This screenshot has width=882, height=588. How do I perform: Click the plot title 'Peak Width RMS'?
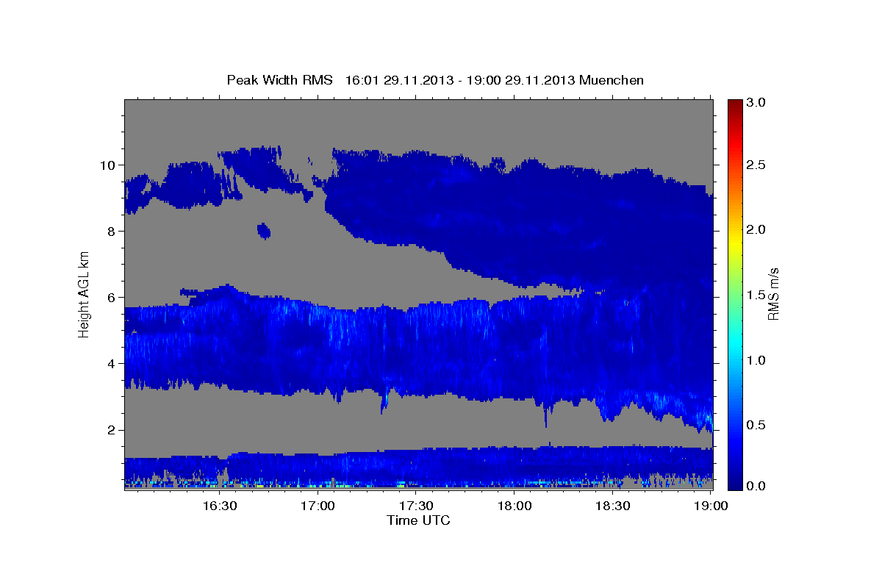point(279,79)
